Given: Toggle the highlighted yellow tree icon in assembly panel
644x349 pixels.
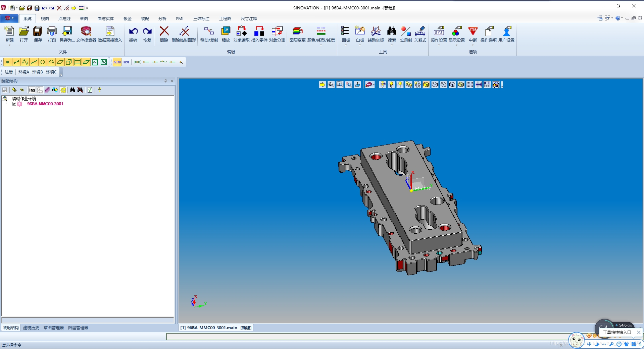Looking at the screenshot, I should (63, 90).
